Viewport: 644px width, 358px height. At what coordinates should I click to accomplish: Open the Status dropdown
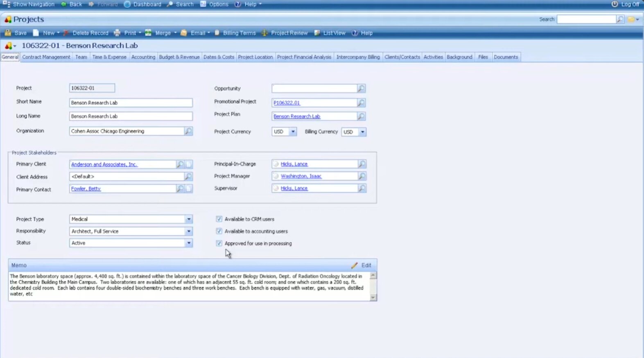pos(189,243)
